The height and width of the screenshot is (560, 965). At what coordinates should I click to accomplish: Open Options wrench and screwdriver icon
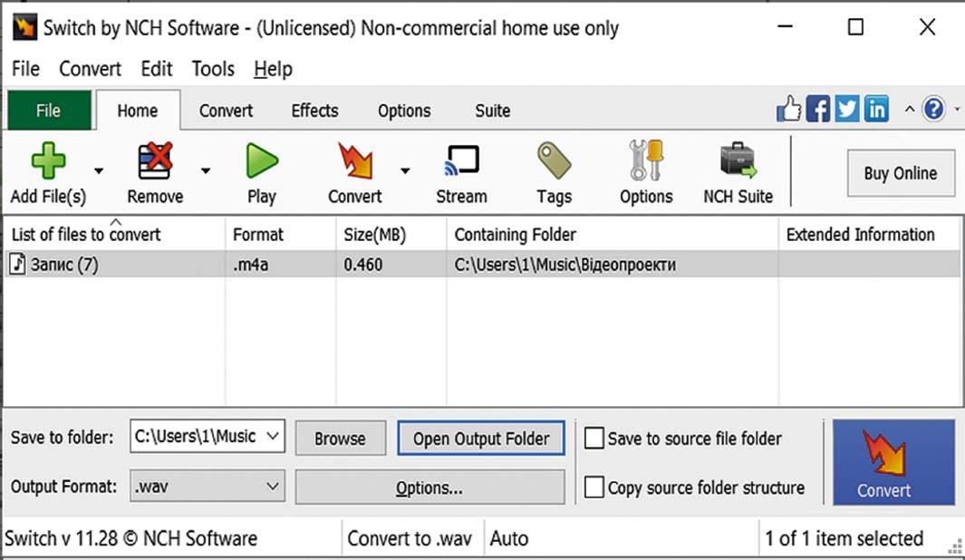(645, 160)
